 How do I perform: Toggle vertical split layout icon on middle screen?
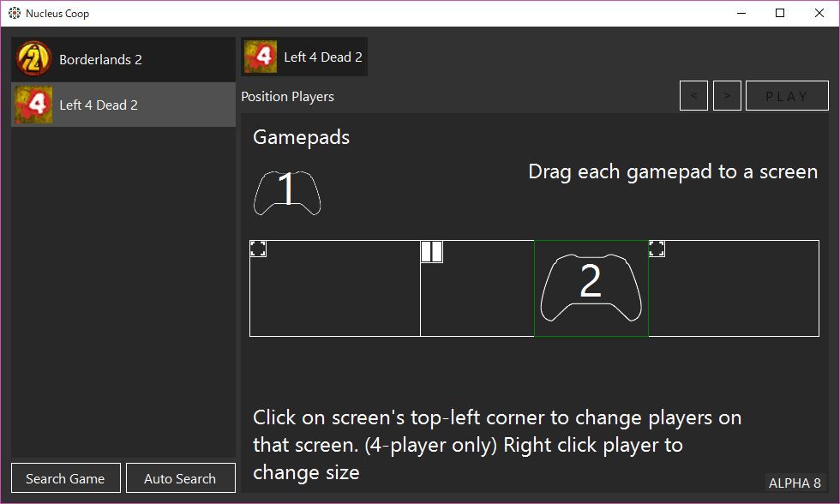(432, 252)
